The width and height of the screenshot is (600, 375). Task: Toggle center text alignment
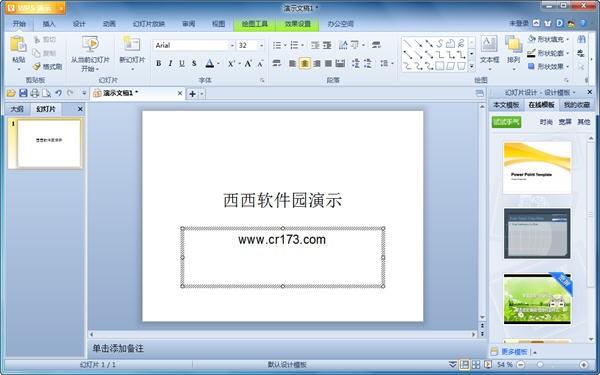click(x=305, y=64)
